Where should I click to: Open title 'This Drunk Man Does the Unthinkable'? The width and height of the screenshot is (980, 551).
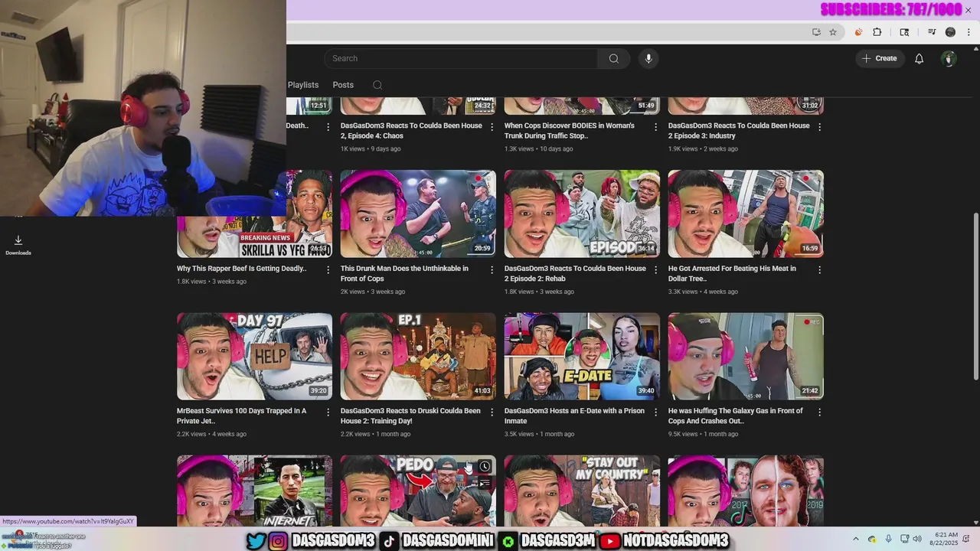coord(404,274)
